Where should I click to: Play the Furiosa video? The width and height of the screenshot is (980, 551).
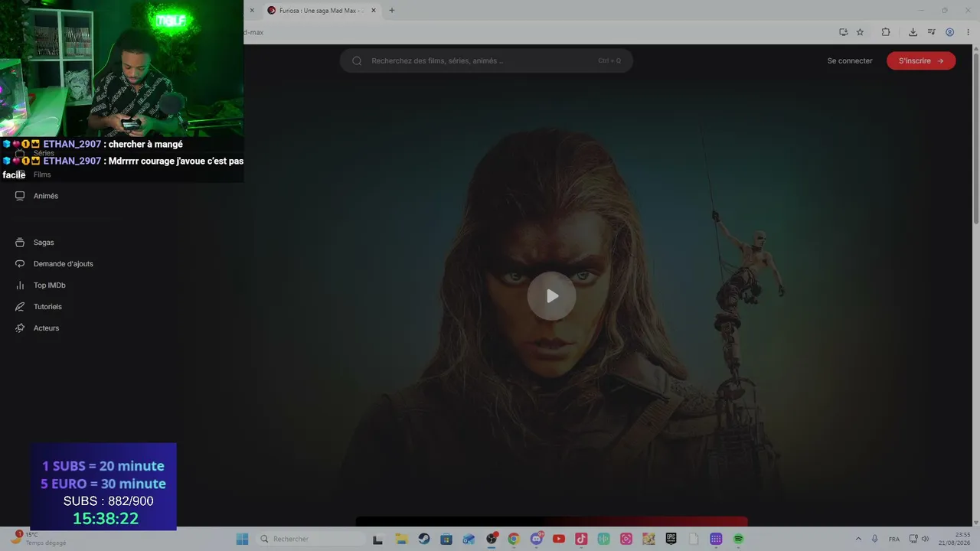(551, 296)
